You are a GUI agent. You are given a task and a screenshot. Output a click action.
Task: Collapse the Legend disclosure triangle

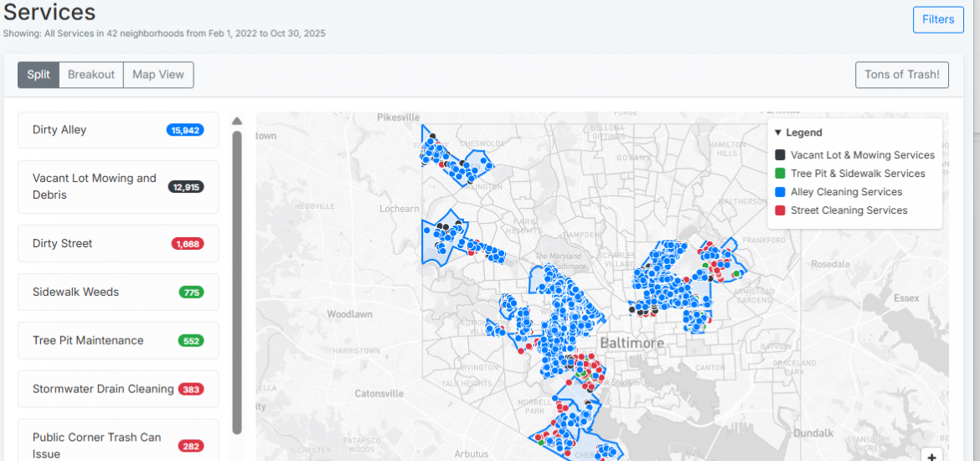(x=778, y=132)
